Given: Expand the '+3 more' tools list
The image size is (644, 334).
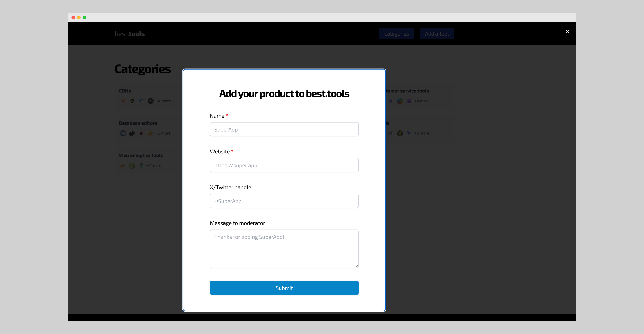Looking at the screenshot, I should (x=422, y=133).
